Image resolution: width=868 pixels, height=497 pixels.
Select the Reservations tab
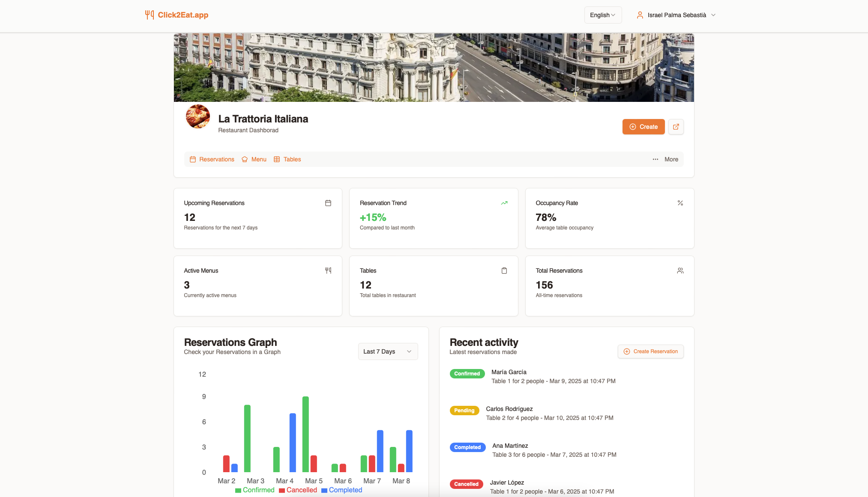(212, 159)
